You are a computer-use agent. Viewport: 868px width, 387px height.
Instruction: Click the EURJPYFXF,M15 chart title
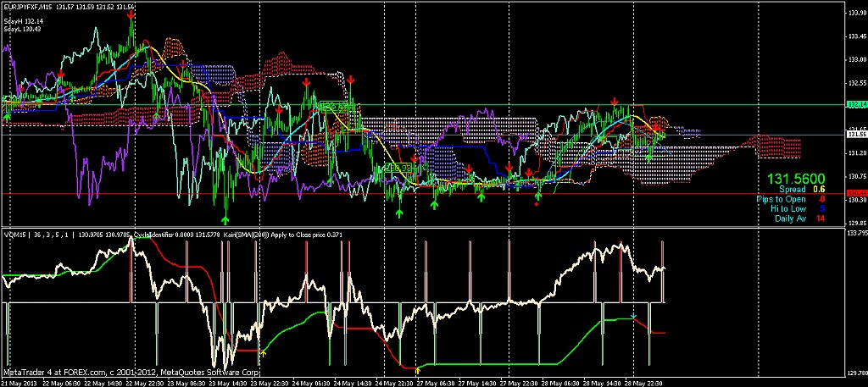(x=29, y=6)
